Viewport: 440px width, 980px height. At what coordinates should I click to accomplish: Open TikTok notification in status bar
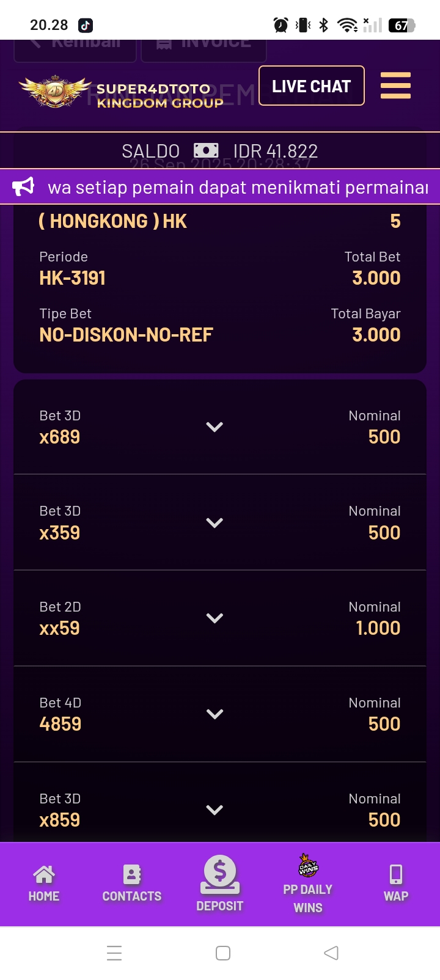click(85, 25)
